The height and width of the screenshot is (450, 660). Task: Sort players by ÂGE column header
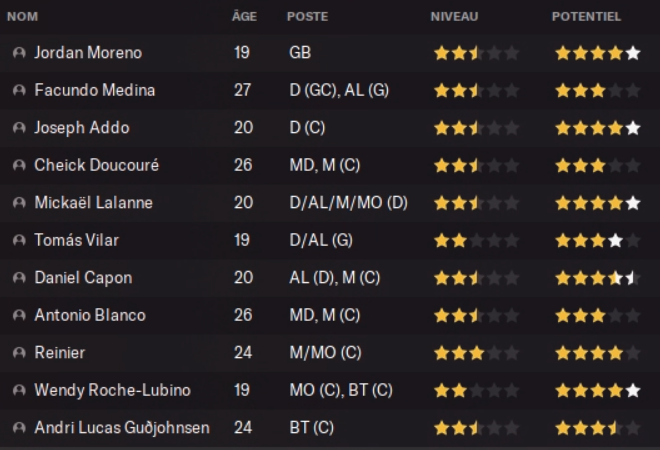[243, 17]
